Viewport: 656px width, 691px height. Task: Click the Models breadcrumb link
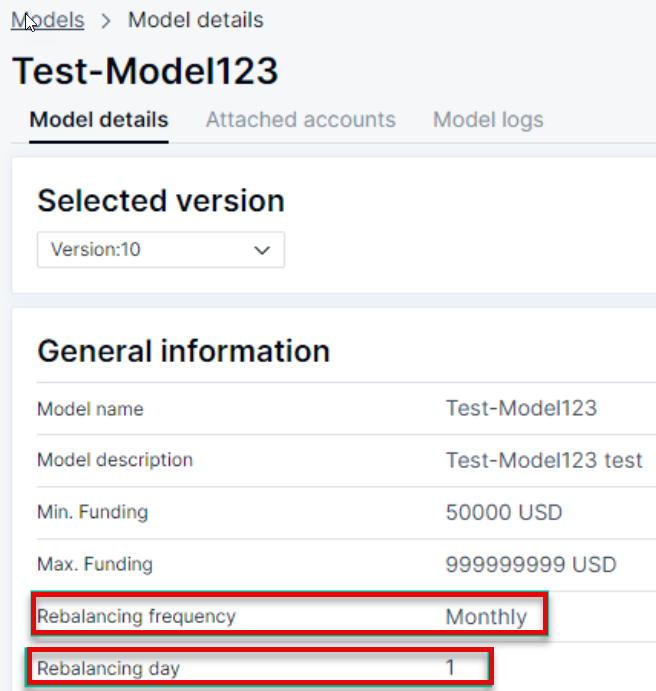coord(48,20)
